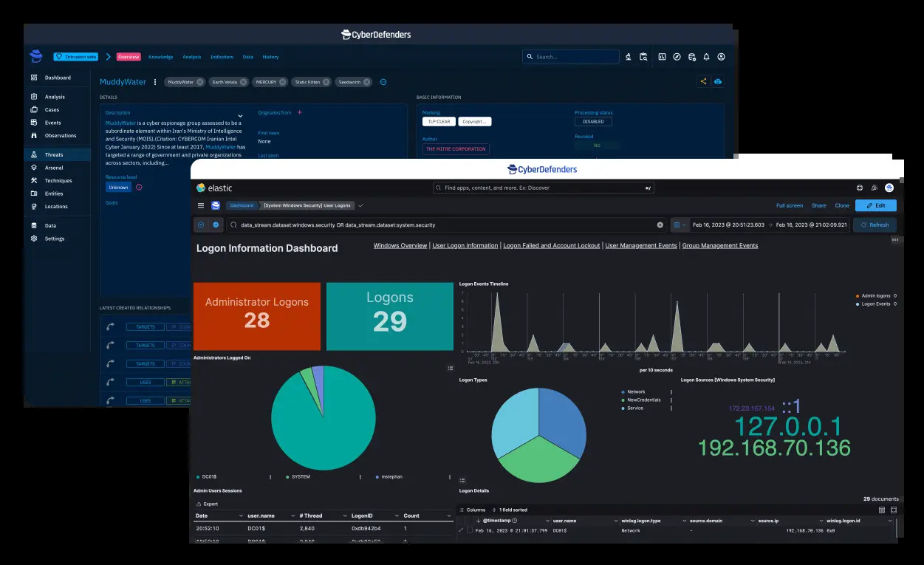Screen dimensions: 924x565
Task: Click Clone in the Elastic toolbar
Action: 842,205
